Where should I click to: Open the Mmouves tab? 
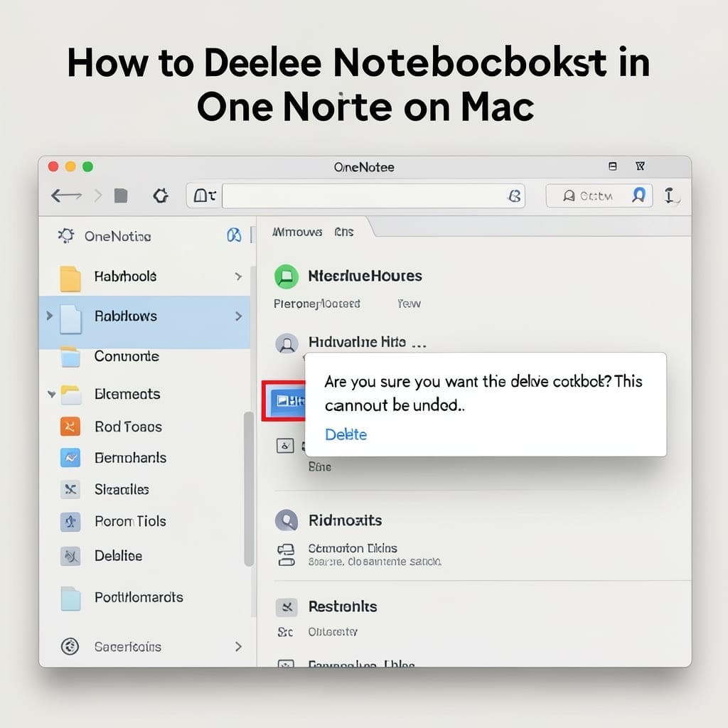click(x=297, y=232)
